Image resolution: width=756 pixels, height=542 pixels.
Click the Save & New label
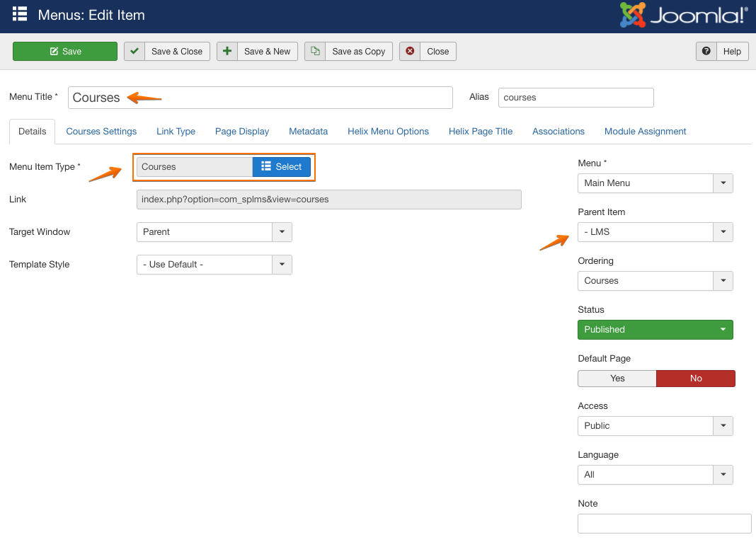[267, 52]
